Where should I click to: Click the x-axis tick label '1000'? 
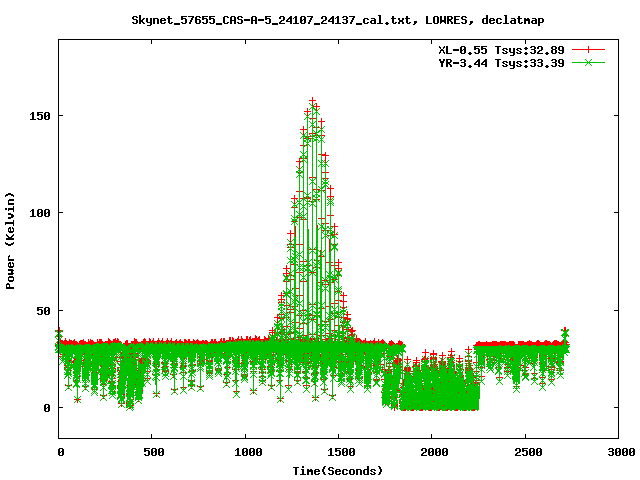coord(248,452)
